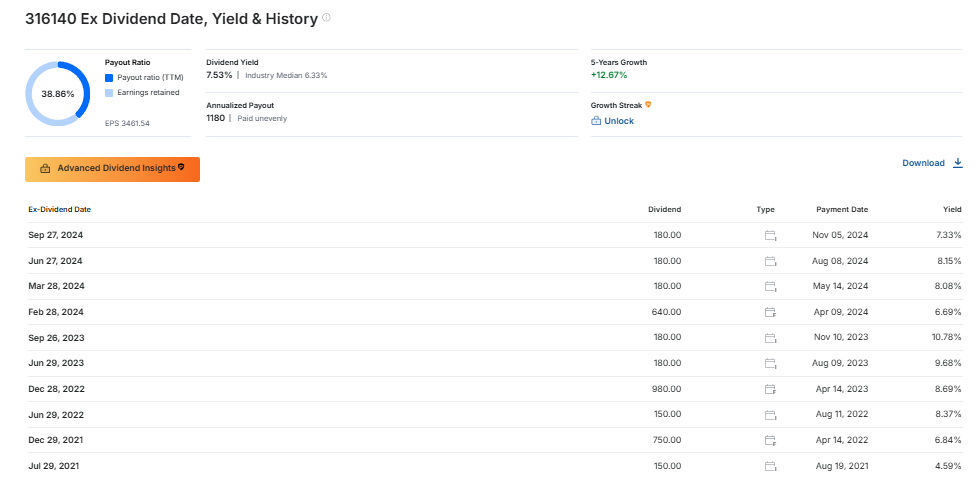Click the lock icon beside Unlock
Viewport: 977px width, 477px height.
click(596, 121)
